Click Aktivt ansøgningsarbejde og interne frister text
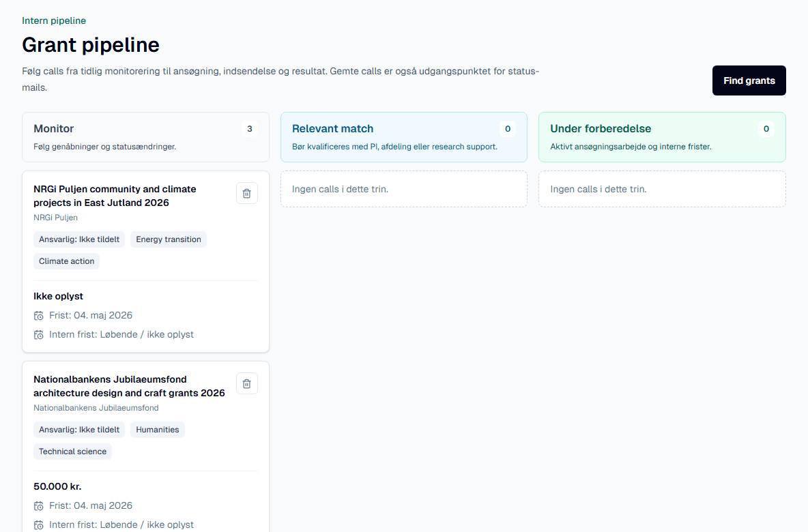808x532 pixels. tap(631, 147)
